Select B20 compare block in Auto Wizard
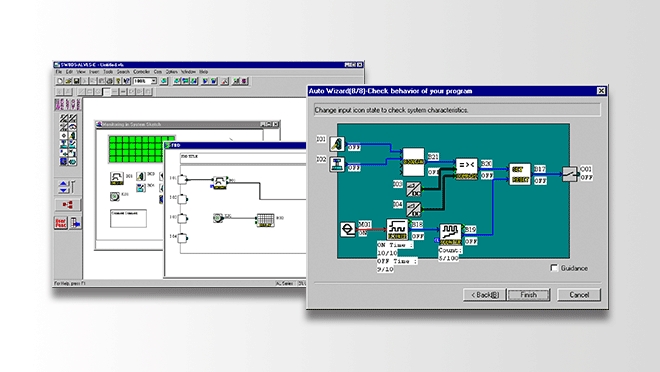The image size is (660, 372). pos(466,169)
